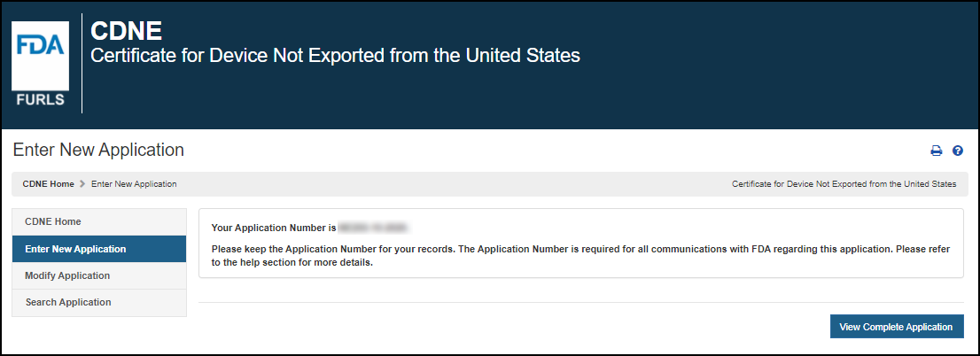Open CDNE Home in the sidebar menu
This screenshot has height=356, width=980.
53,221
